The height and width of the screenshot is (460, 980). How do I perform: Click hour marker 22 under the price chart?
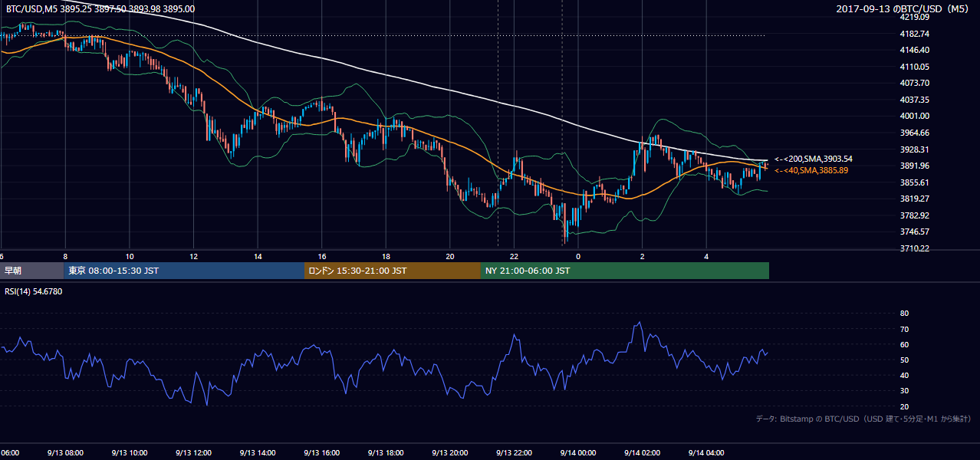[x=515, y=256]
